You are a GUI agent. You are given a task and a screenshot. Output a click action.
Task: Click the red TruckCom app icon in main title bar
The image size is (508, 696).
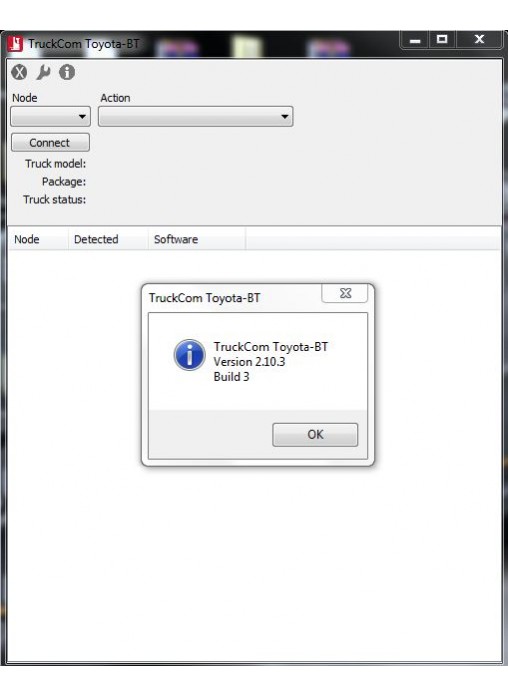click(15, 44)
